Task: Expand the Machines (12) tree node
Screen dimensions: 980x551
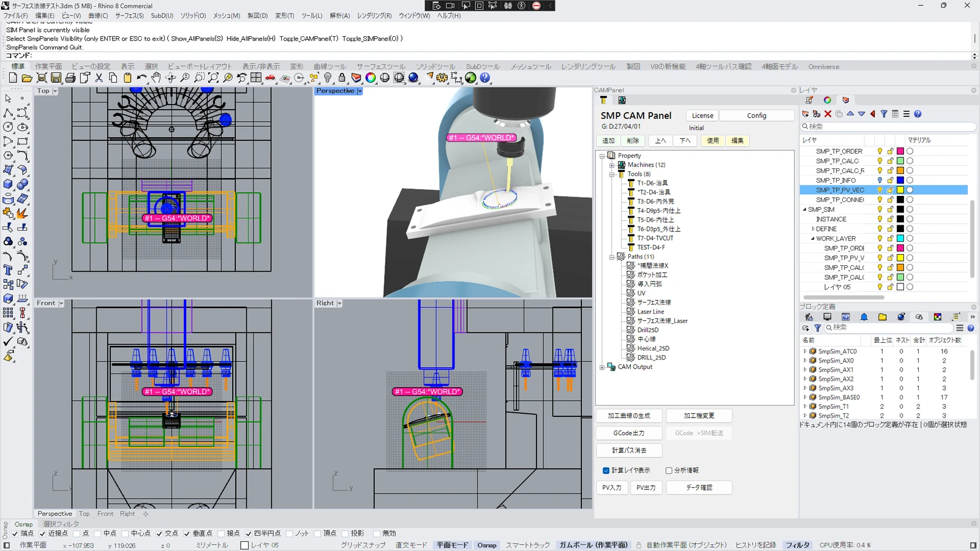Action: point(611,165)
